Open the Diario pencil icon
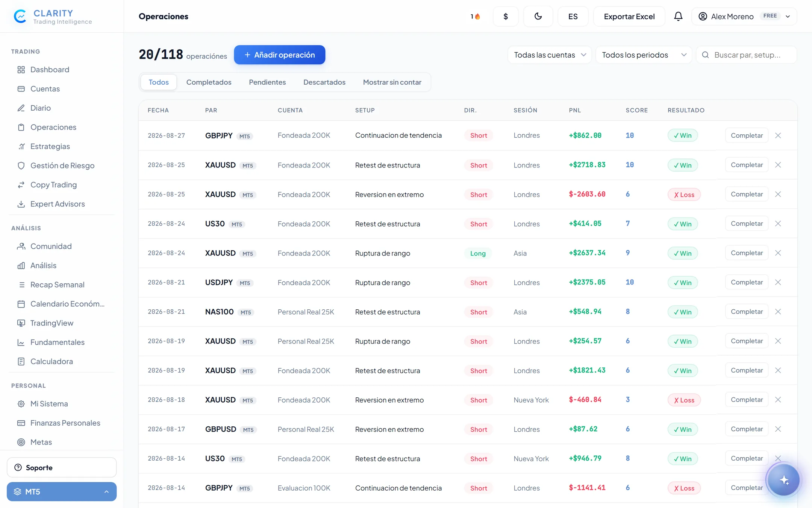The image size is (812, 508). pos(21,108)
